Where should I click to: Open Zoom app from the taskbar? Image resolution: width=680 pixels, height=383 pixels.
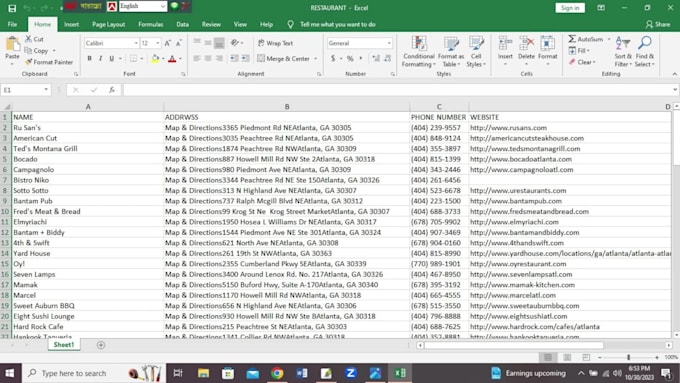351,373
